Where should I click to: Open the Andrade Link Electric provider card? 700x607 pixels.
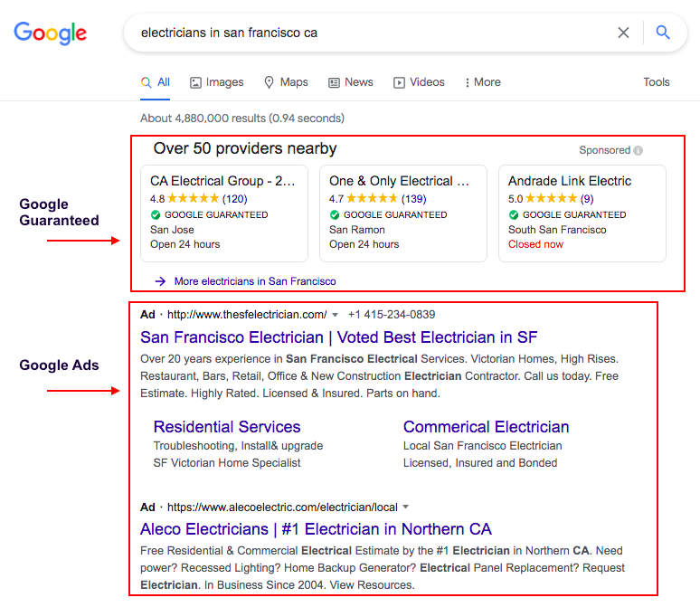[582, 213]
